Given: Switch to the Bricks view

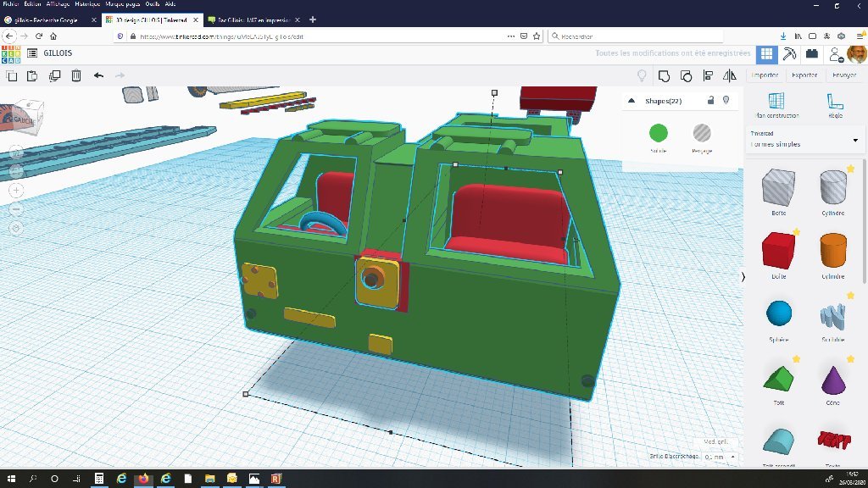Looking at the screenshot, I should coord(811,53).
